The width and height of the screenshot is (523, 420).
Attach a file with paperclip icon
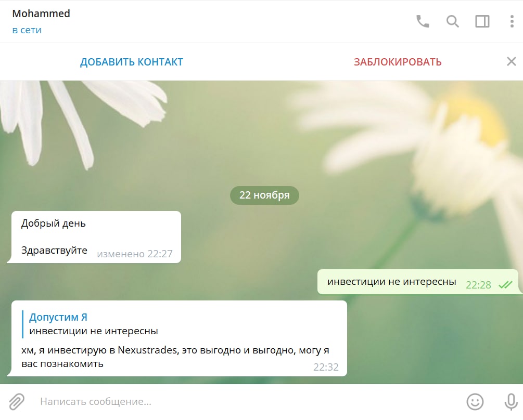(x=16, y=401)
